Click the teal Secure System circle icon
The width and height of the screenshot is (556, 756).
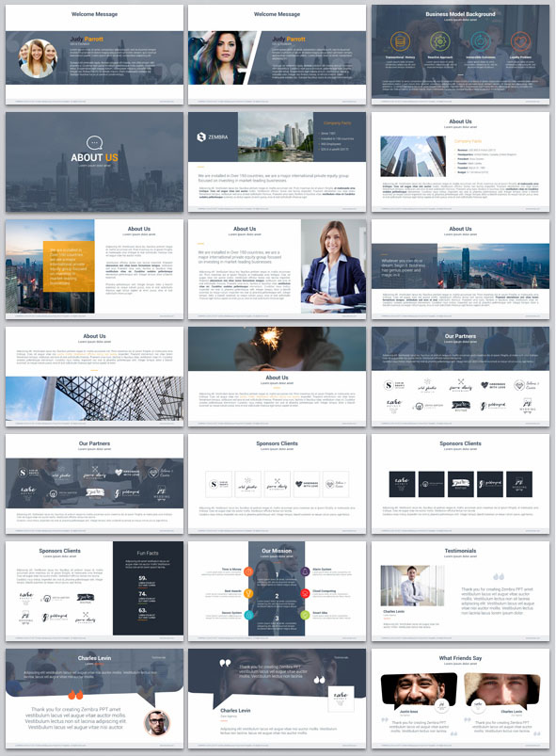pos(248,615)
